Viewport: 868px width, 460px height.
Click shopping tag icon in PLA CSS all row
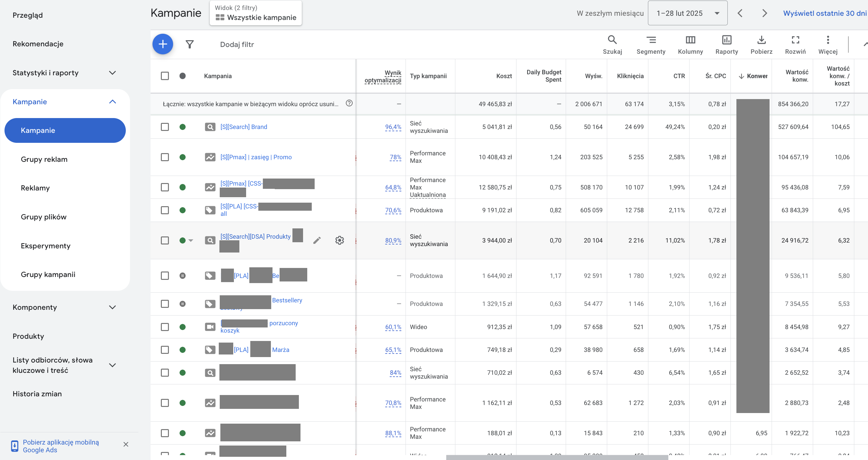tap(210, 210)
